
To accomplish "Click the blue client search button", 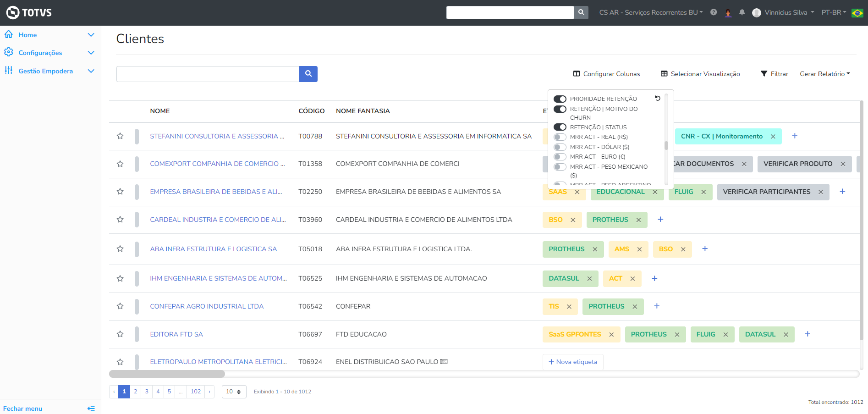I will pyautogui.click(x=308, y=74).
